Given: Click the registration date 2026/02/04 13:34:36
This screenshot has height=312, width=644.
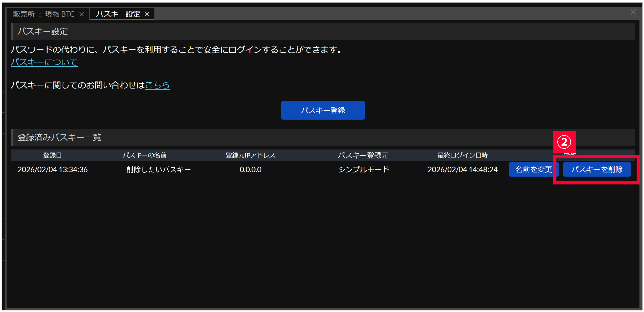Looking at the screenshot, I should pyautogui.click(x=53, y=170).
